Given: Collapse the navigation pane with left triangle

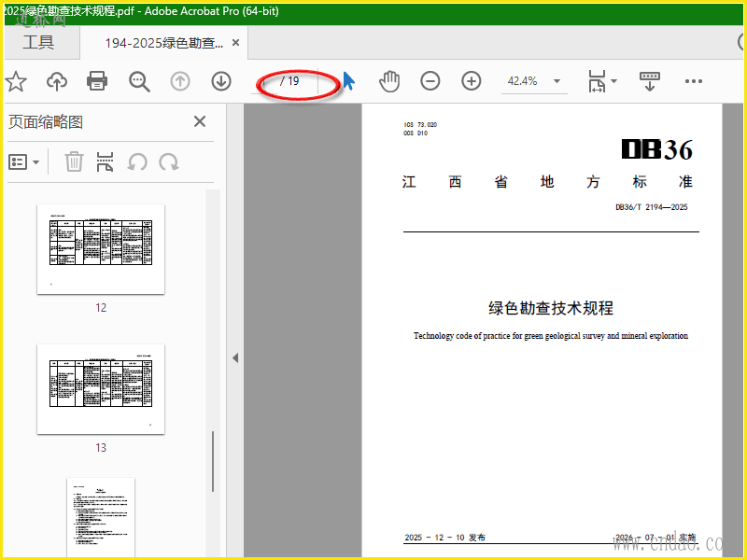Looking at the screenshot, I should click(x=235, y=357).
